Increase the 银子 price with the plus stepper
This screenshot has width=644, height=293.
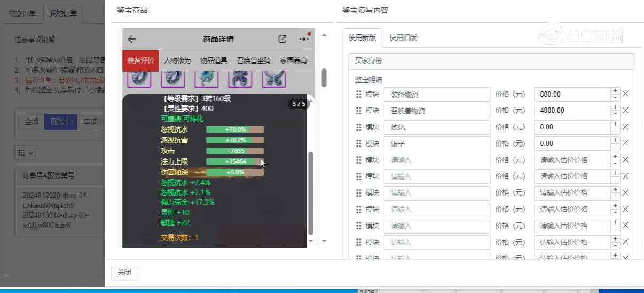click(x=615, y=140)
